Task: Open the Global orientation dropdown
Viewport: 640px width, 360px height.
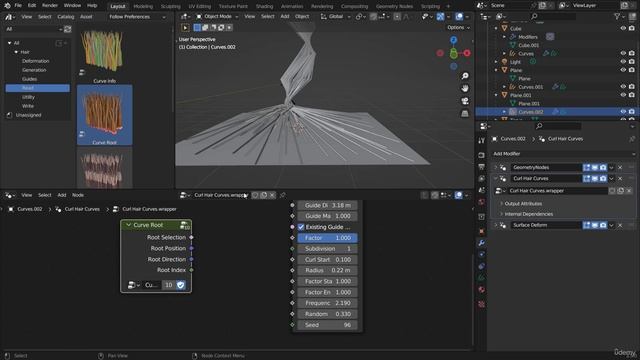Action: [x=336, y=17]
